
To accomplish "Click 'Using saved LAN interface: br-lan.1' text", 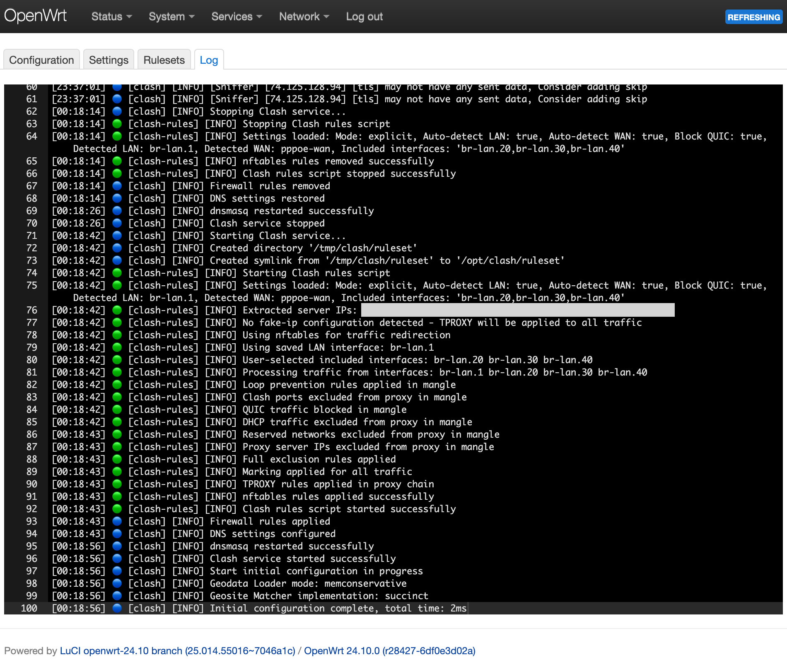I will [338, 347].
